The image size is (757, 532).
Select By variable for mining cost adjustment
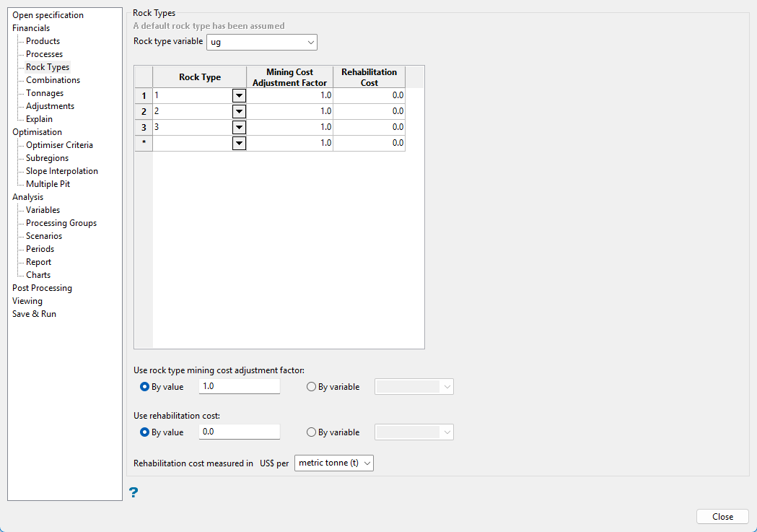click(x=312, y=387)
